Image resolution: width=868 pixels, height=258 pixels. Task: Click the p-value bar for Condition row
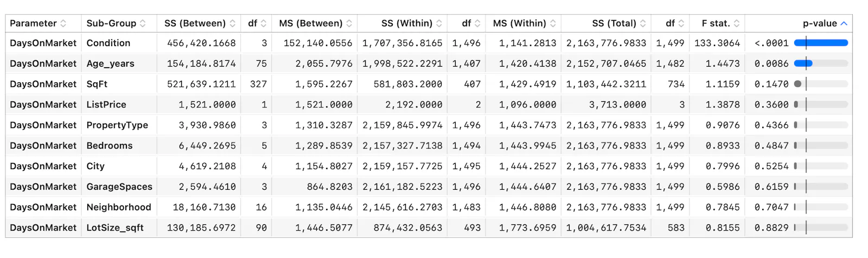(x=821, y=43)
